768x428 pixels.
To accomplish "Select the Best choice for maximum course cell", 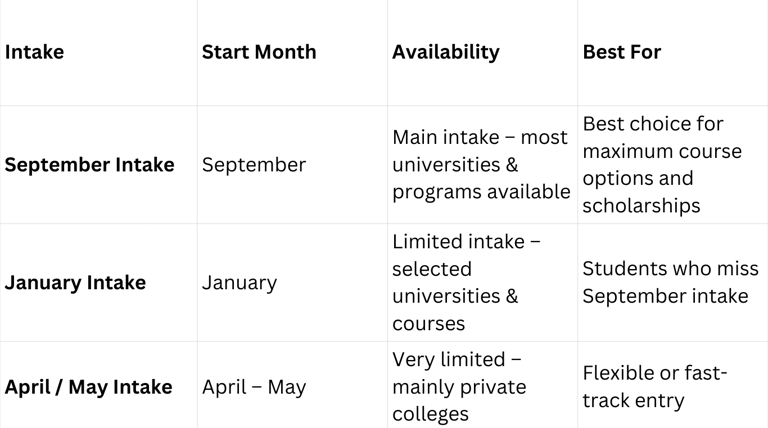I will (x=662, y=165).
